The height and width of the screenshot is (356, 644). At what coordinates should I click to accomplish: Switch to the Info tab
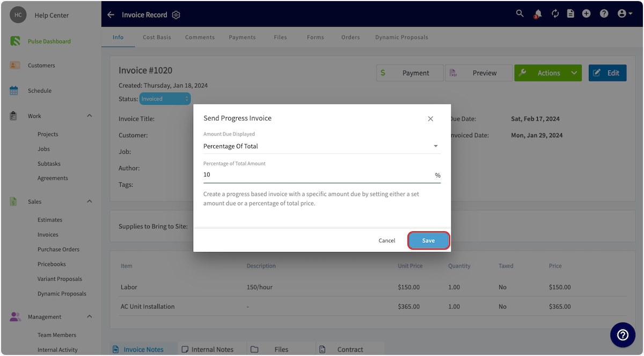click(x=118, y=38)
